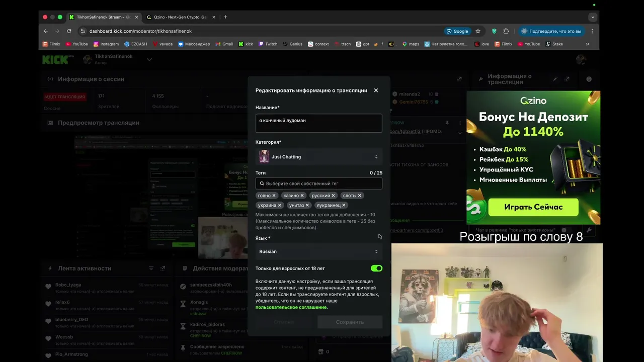Go back in browser history
Image resolution: width=644 pixels, height=362 pixels.
(46, 31)
